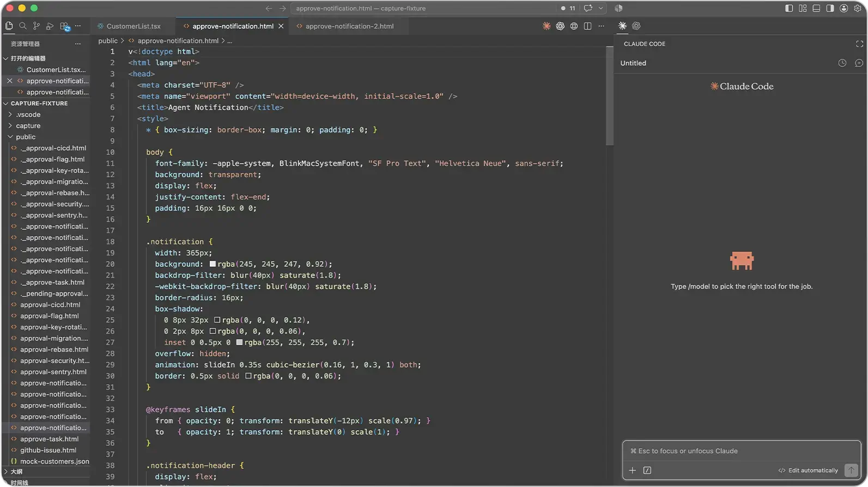Add attachment with plus in Claude input

point(633,470)
